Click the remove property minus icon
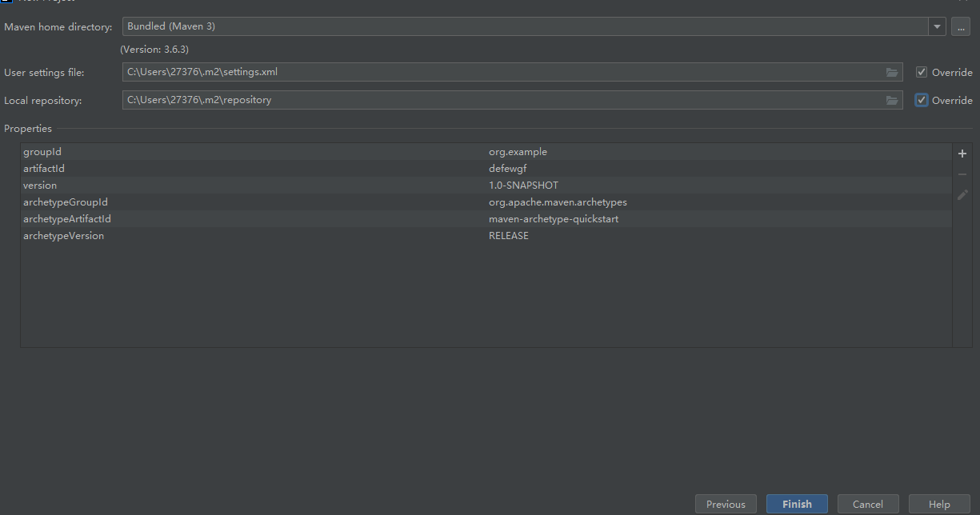The width and height of the screenshot is (980, 515). click(962, 174)
